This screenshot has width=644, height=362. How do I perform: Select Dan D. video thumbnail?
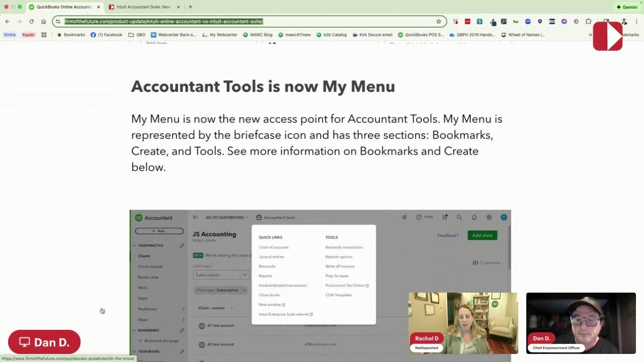point(581,323)
